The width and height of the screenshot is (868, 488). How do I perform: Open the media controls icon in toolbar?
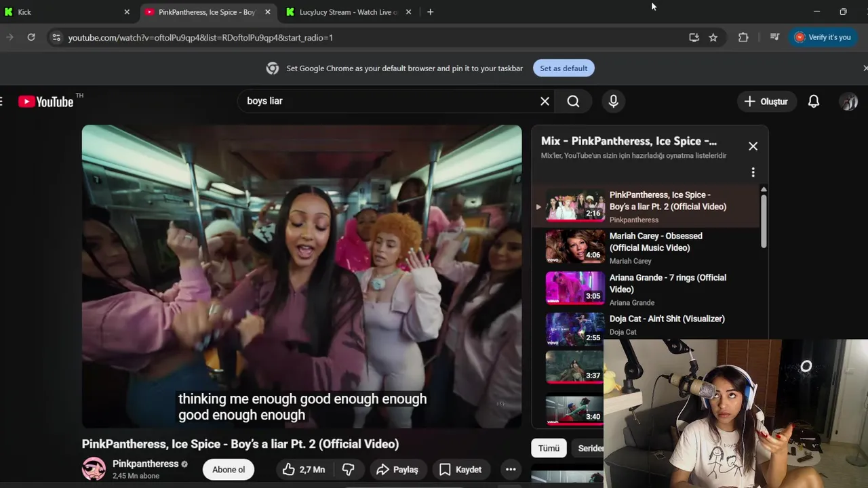pyautogui.click(x=774, y=37)
